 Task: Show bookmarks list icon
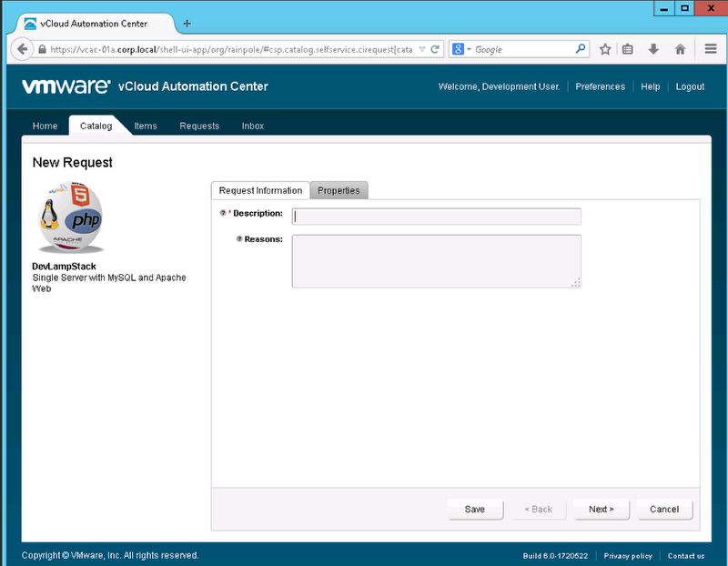(628, 49)
